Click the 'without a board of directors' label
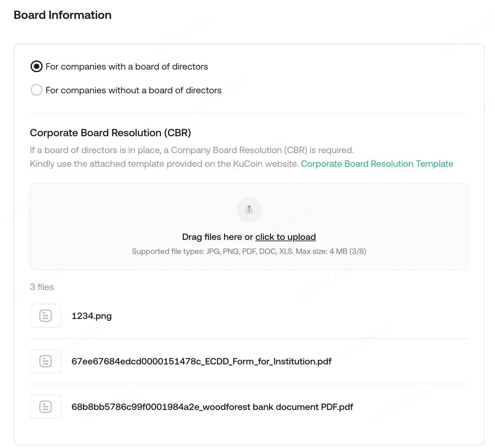Image resolution: width=495 pixels, height=448 pixels. click(133, 90)
